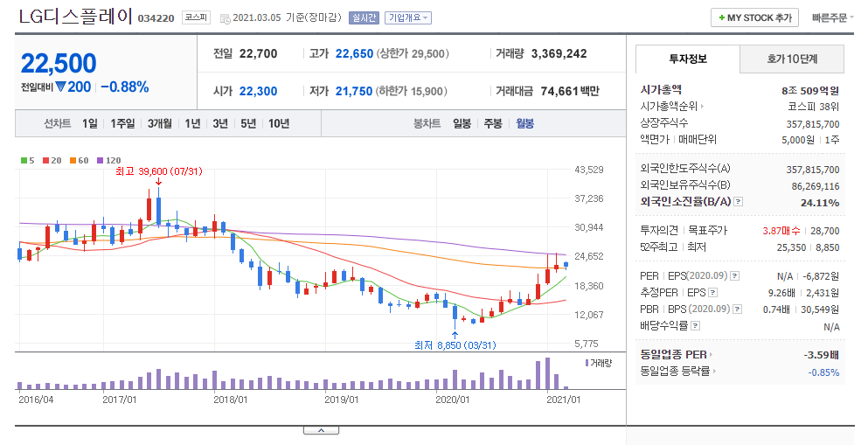Open help icon next to 추정PER EPS
Screen dimensions: 868x445
tap(713, 292)
